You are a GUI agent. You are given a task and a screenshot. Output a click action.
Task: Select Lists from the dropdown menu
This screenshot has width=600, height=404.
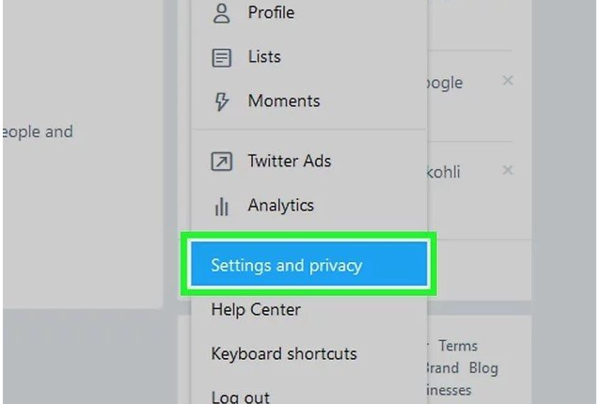(264, 58)
